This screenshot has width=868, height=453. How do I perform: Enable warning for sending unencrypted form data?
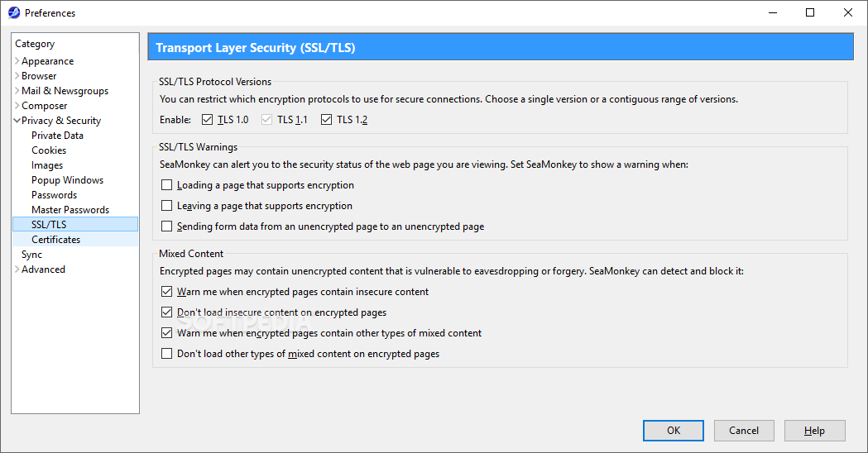click(x=166, y=226)
